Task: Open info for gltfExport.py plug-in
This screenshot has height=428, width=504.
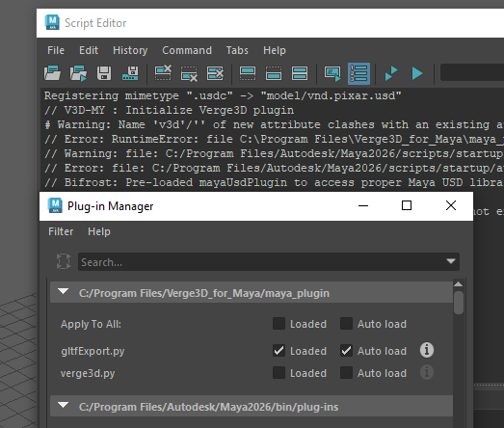Action: pyautogui.click(x=427, y=350)
